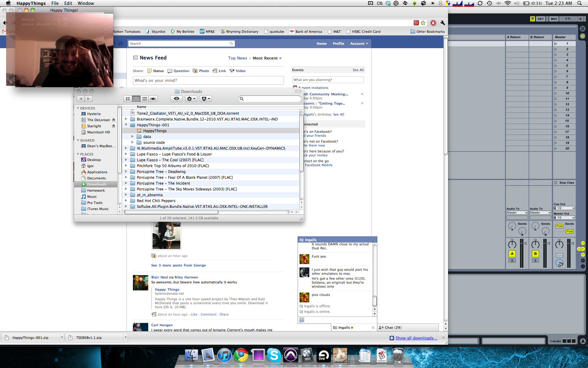Image resolution: width=588 pixels, height=368 pixels.
Task: Toggle the KEY map mode switch
Action: coord(541,19)
